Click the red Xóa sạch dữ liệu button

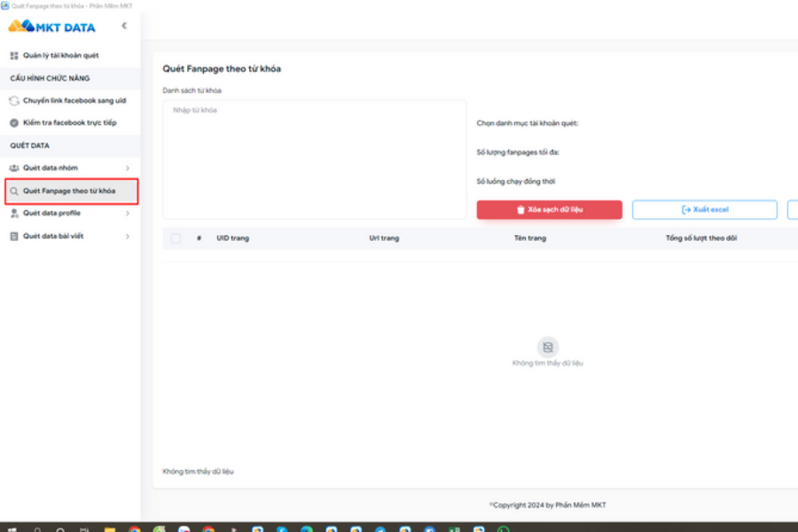pos(549,210)
